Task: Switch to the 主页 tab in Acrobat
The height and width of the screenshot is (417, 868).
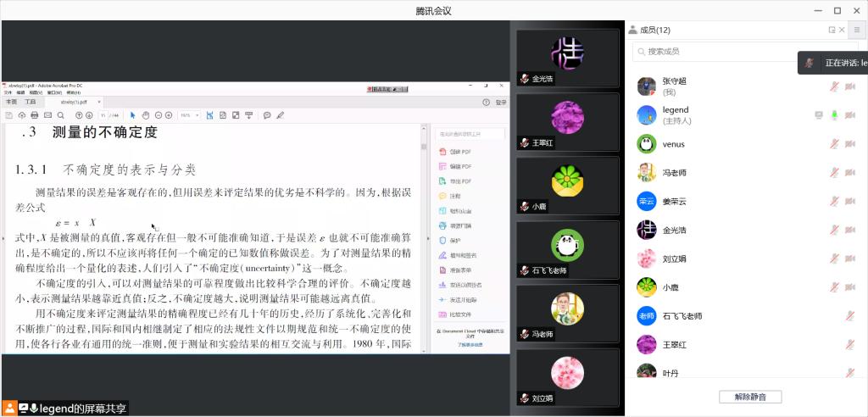Action: (11, 101)
